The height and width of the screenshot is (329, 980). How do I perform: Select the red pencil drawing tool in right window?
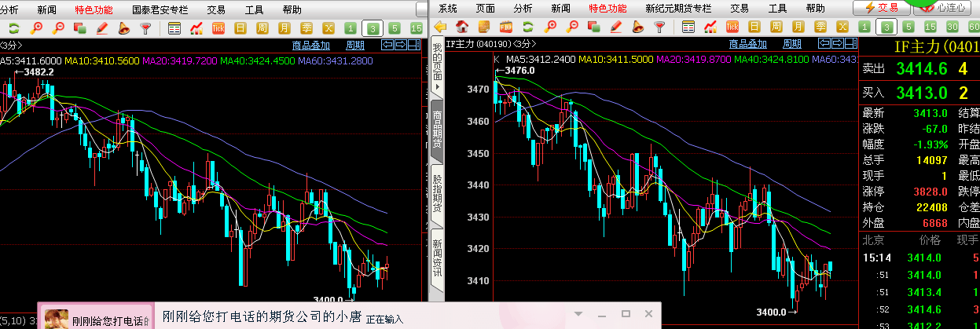(616, 27)
